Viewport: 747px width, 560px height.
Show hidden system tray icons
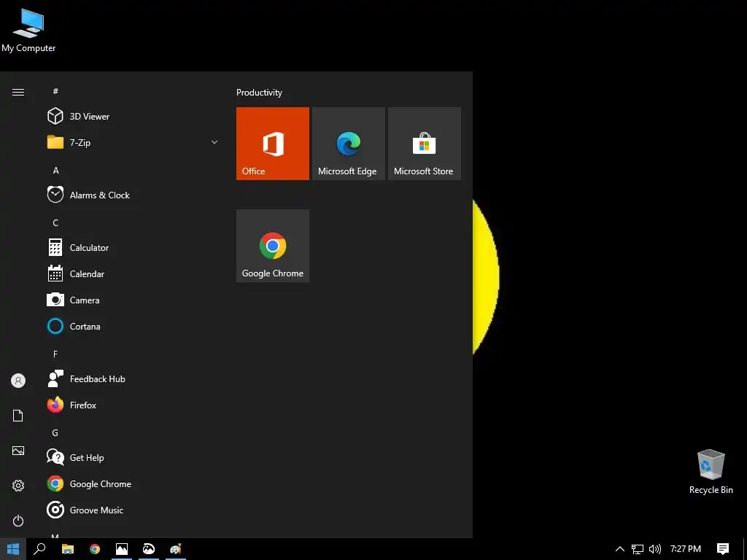[x=620, y=549]
